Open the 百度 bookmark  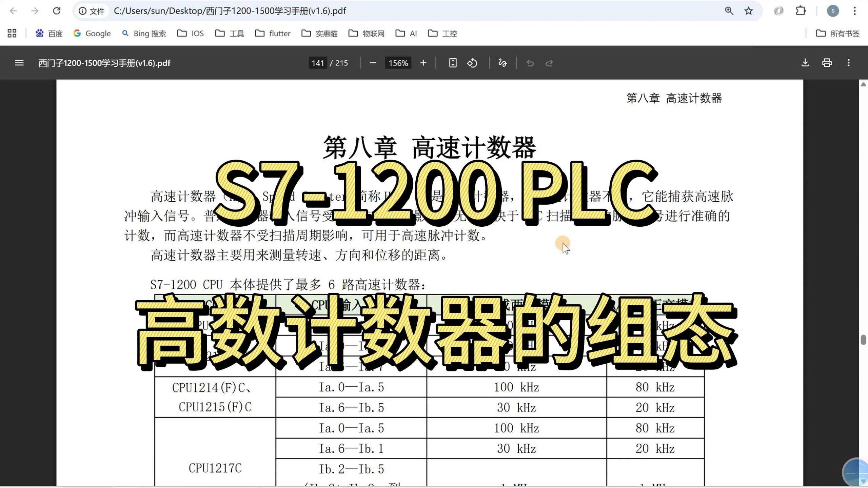49,33
